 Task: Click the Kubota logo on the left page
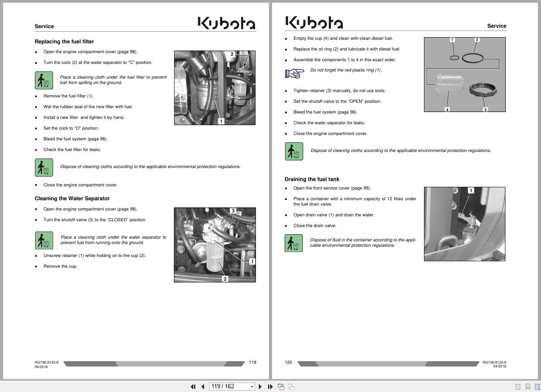[x=226, y=23]
